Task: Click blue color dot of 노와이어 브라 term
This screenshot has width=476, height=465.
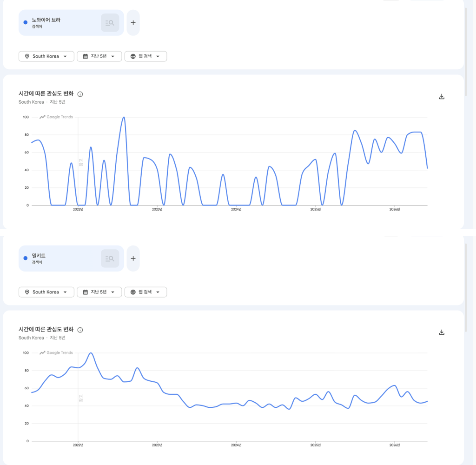Action: (x=26, y=22)
